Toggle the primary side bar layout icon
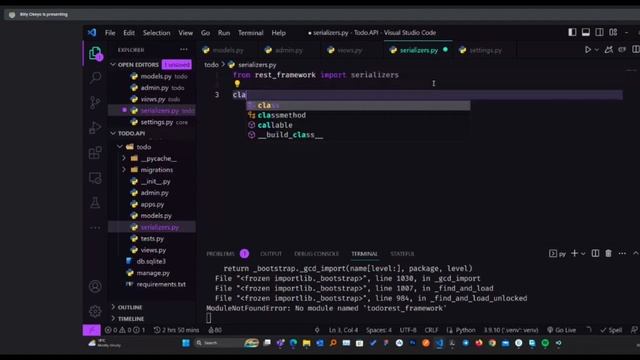 (x=572, y=32)
